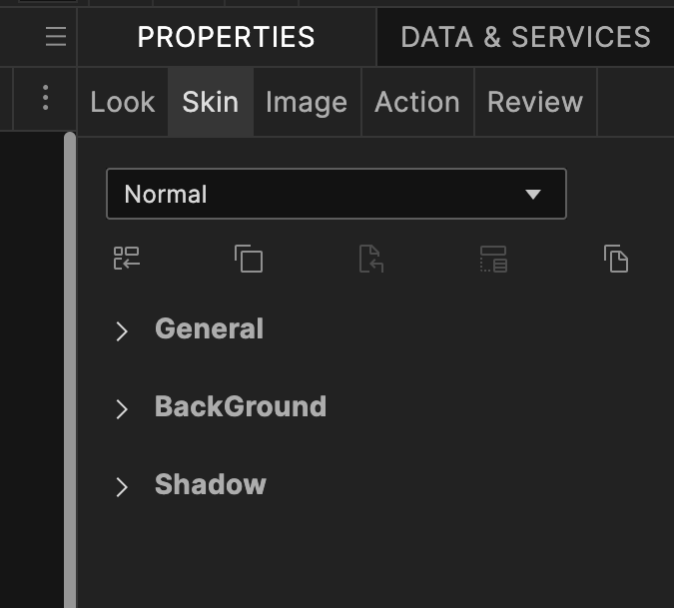Click the greyed stacked-layout icon
Screen dimensions: 674x608
494,259
